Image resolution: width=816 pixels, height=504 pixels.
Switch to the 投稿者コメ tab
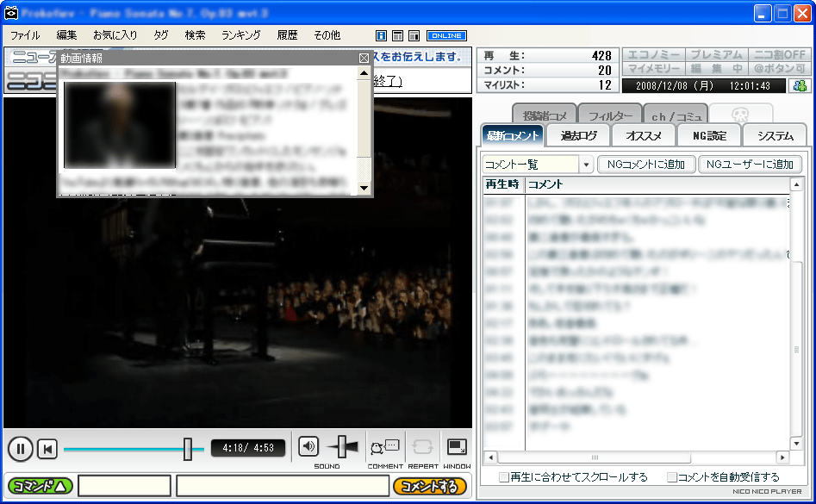point(545,115)
